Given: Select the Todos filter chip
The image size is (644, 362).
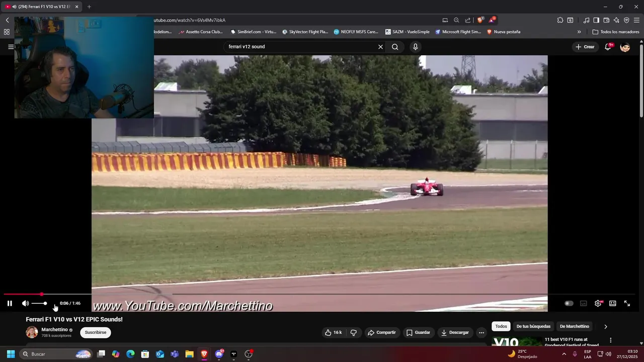Looking at the screenshot, I should coord(501,326).
